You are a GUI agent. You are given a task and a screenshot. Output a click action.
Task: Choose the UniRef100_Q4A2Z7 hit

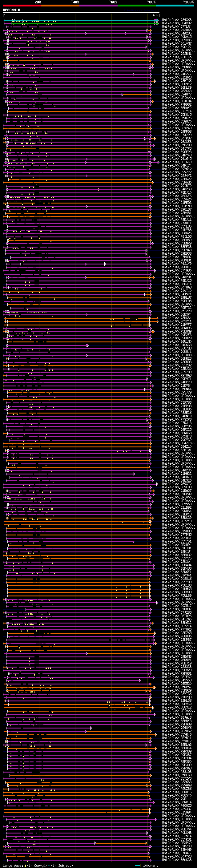coord(177,74)
